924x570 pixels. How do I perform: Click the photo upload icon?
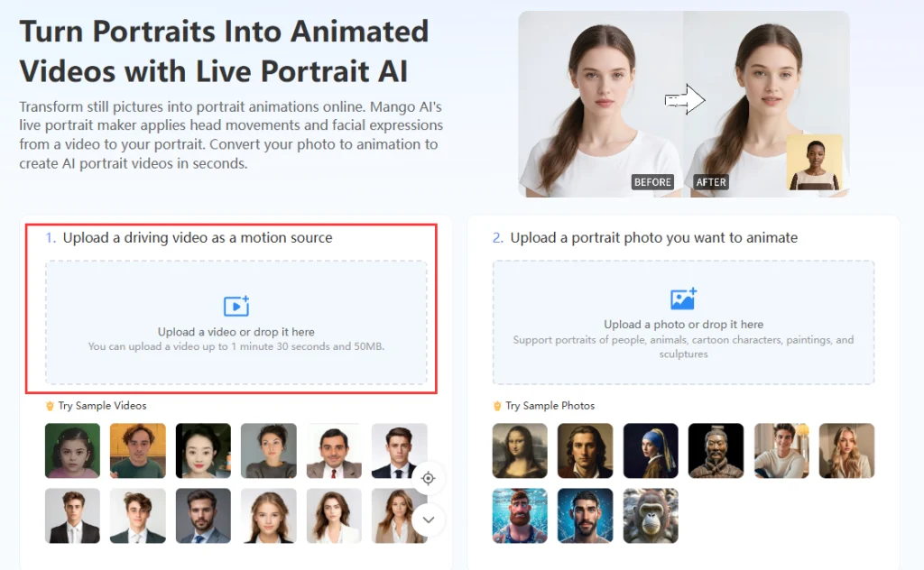683,299
